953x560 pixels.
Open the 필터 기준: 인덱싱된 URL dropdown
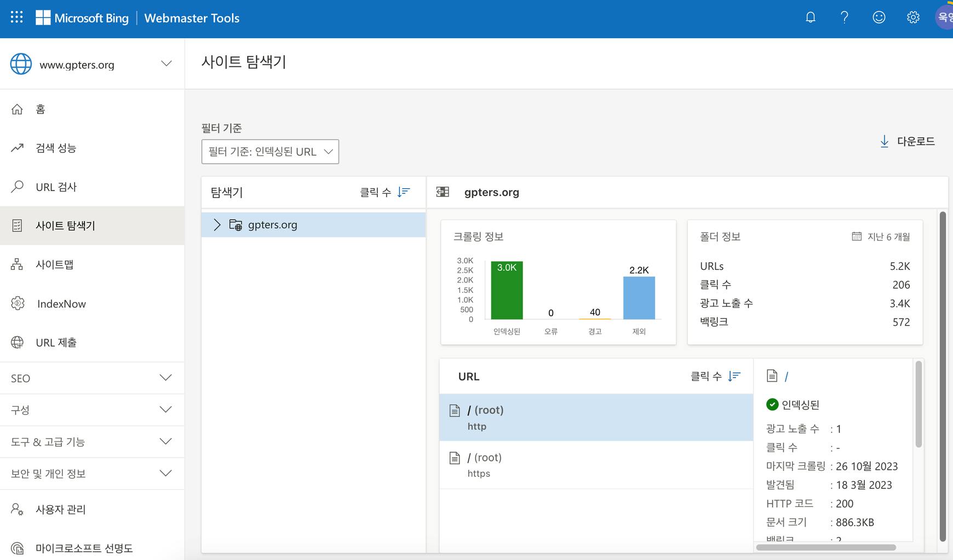tap(270, 152)
